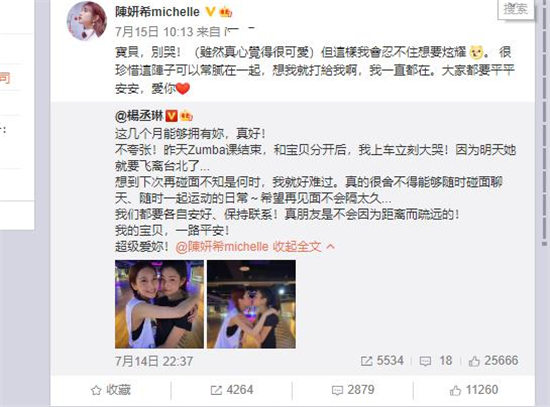Repost the original post with 5534 shares
Image resolution: width=550 pixels, height=407 pixels.
pos(382,361)
